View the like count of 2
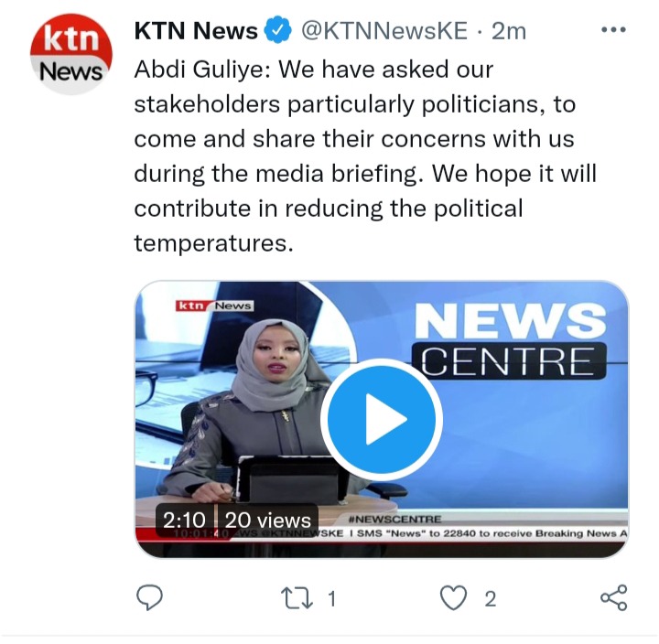Image resolution: width=659 pixels, height=644 pixels. point(490,598)
